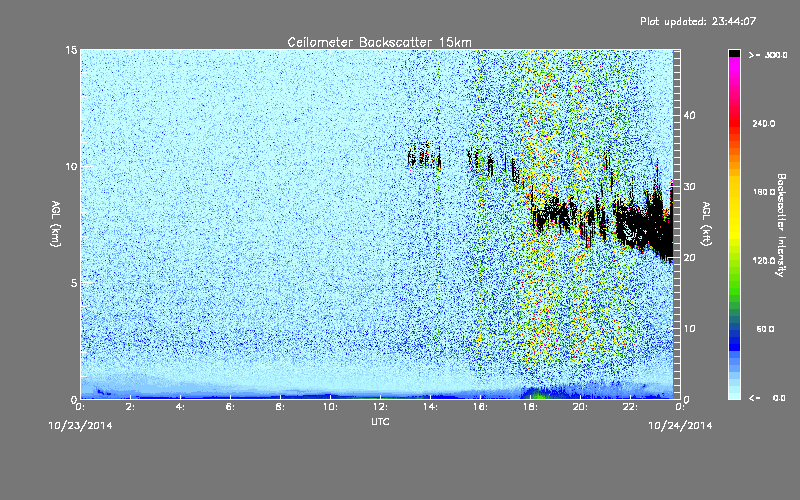Click the 'AGL (km)' left axis label

pyautogui.click(x=56, y=223)
